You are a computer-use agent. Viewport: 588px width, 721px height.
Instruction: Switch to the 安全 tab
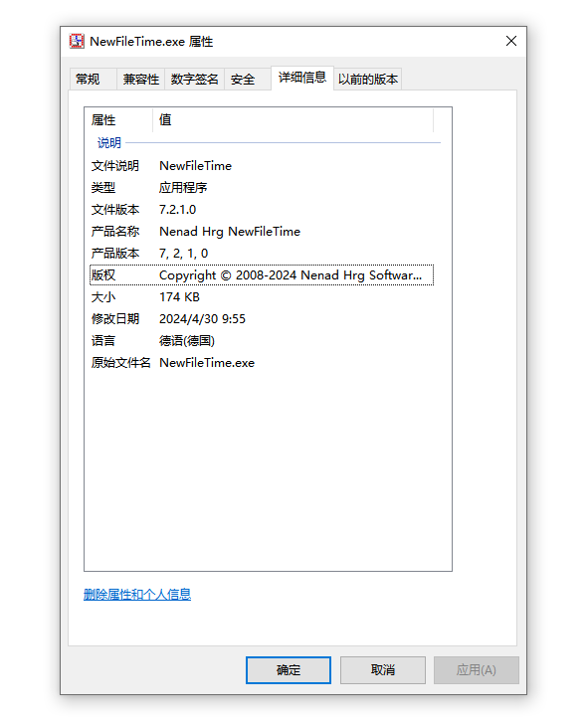pos(247,80)
